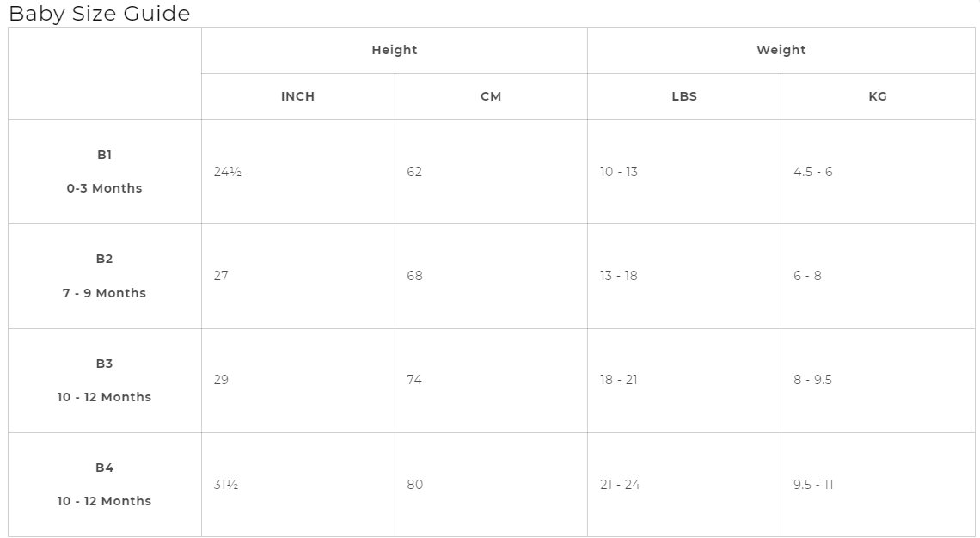Click the 68 cm height value
Screen dimensions: 980x538
tap(415, 276)
